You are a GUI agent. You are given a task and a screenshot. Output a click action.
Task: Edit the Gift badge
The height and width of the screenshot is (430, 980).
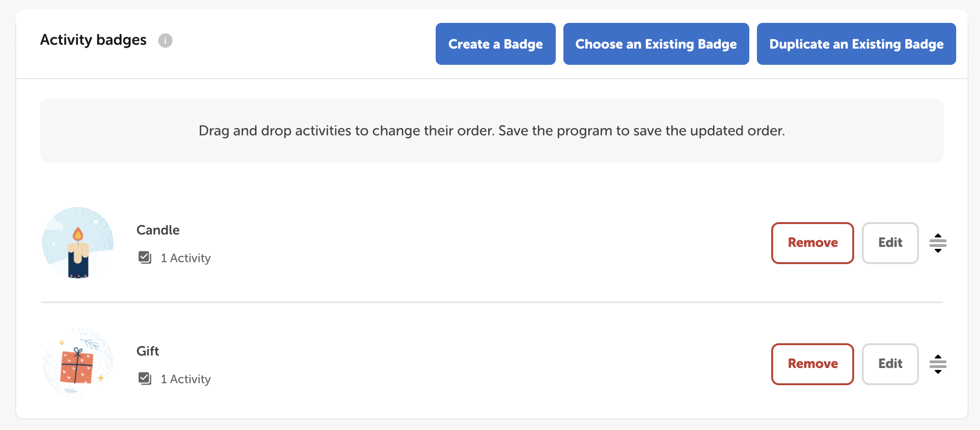[890, 364]
